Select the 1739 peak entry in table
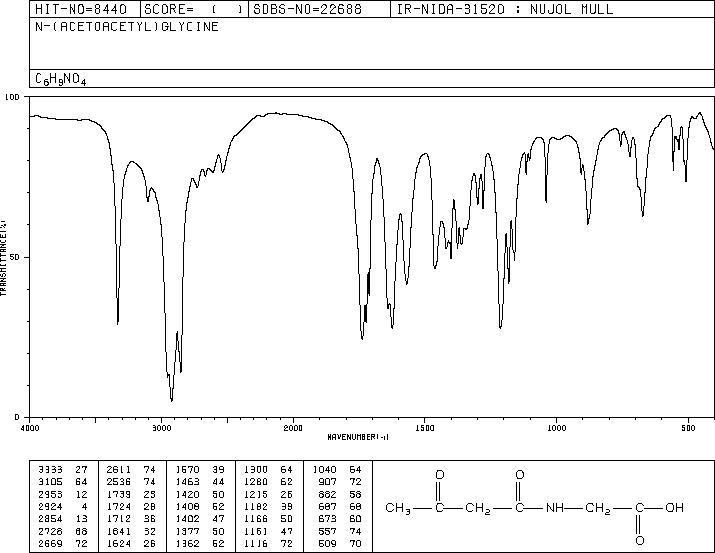The height and width of the screenshot is (553, 715). click(x=131, y=494)
